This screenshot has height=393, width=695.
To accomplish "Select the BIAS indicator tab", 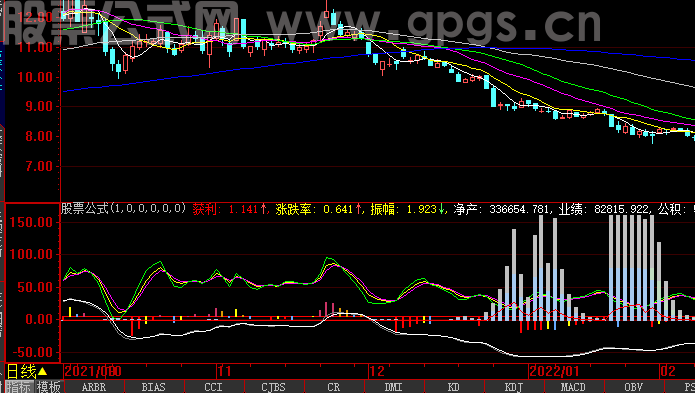I will [154, 387].
